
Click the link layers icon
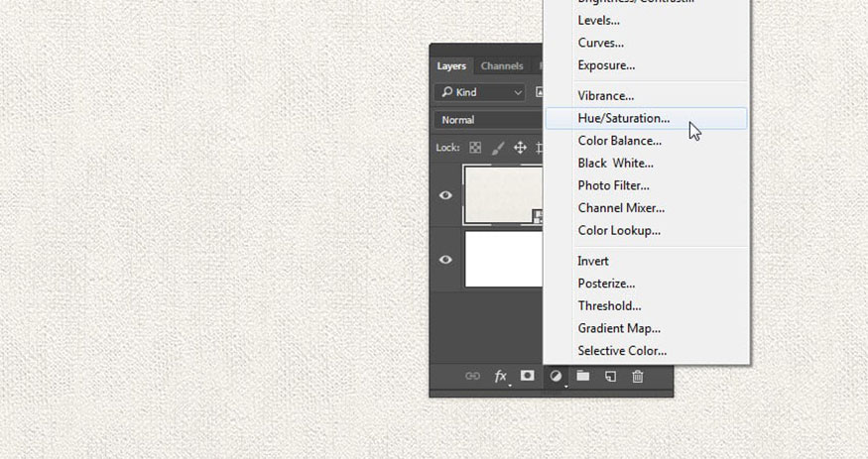point(472,376)
